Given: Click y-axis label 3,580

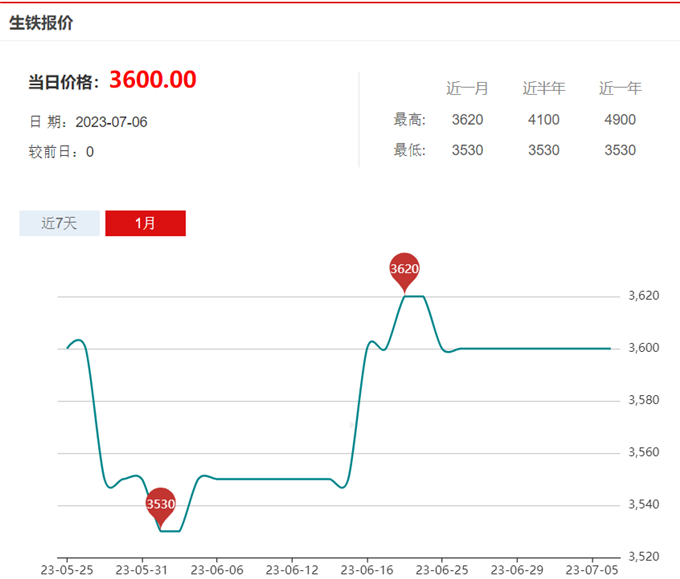Looking at the screenshot, I should coord(643,400).
